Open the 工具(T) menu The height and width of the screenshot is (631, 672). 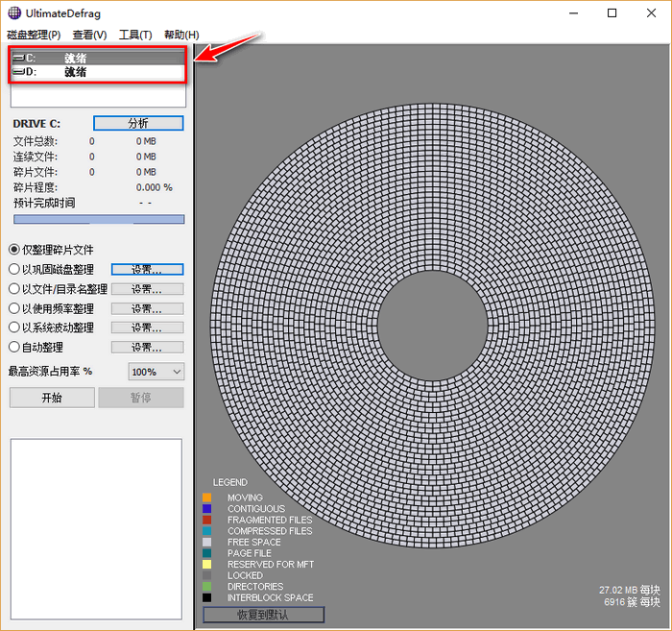pyautogui.click(x=135, y=35)
